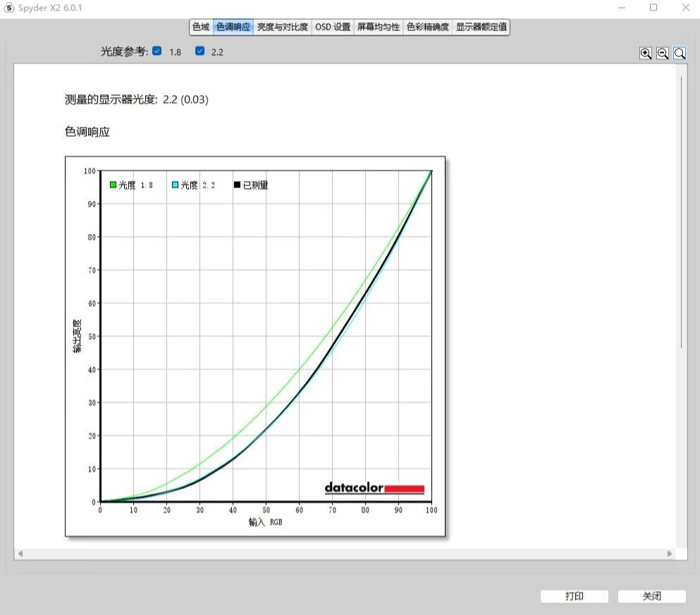Open the 色域 tab
700x615 pixels.
coord(201,27)
